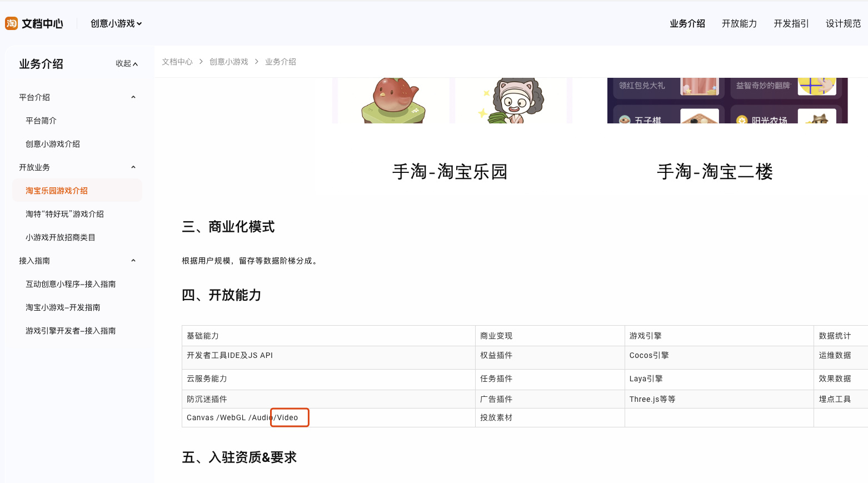Select 淘宝乐园游戏介绍 in the sidebar

click(x=77, y=191)
